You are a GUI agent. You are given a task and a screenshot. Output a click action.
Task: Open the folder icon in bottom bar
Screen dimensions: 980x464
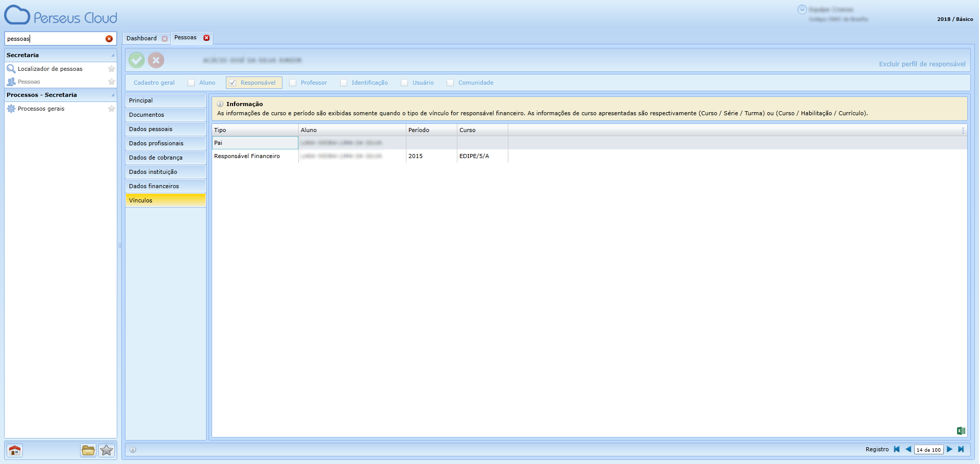tap(88, 450)
